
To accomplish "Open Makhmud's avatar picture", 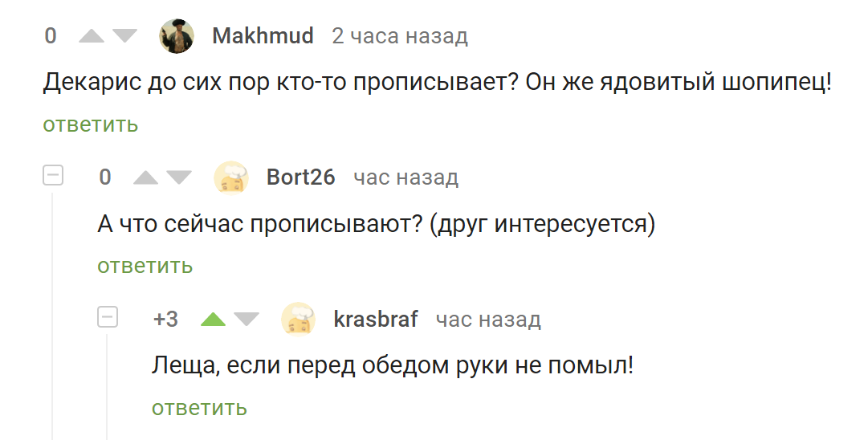I will 177,36.
